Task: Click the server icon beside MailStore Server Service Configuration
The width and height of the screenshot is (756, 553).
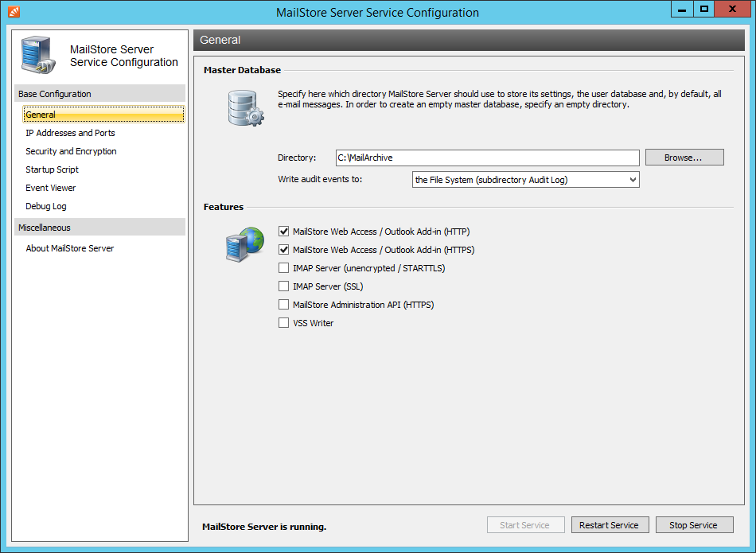Action: [x=37, y=55]
